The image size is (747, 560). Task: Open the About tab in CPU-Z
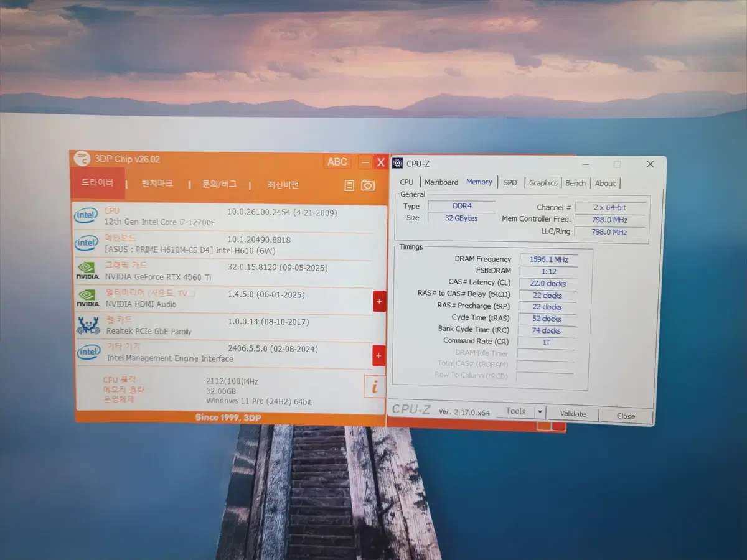click(605, 184)
